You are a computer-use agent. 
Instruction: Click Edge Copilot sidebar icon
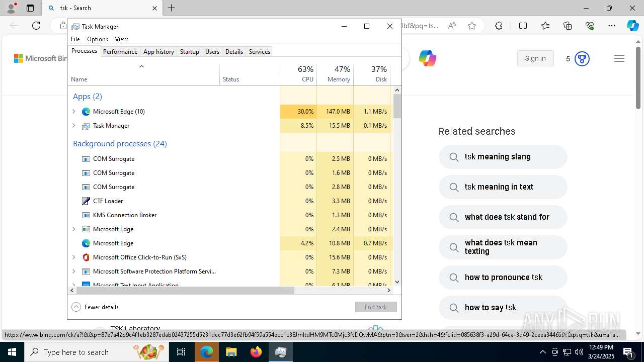click(632, 26)
